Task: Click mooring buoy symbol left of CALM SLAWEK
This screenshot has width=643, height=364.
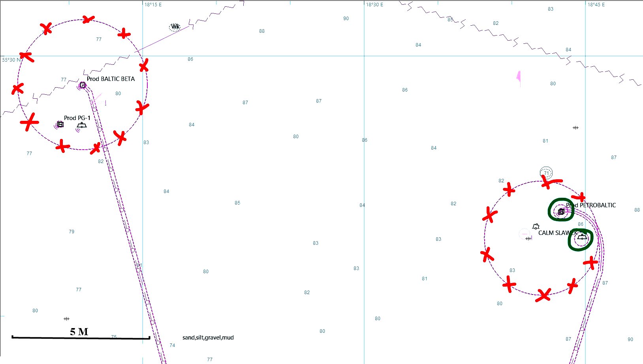Action: coord(536,226)
